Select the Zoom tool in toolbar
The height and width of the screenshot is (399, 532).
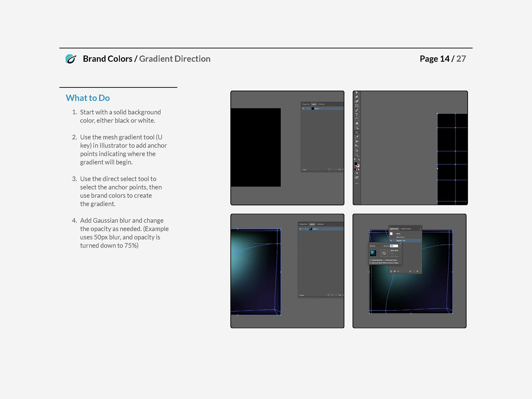point(357,155)
